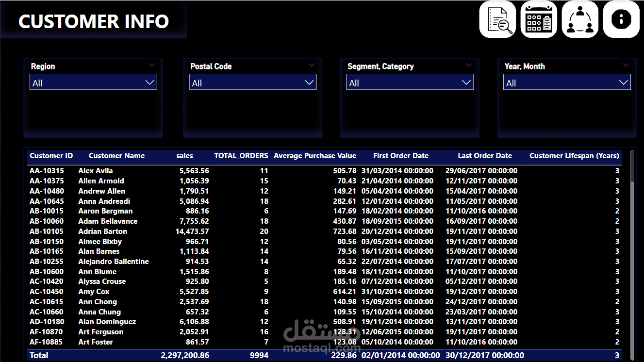The width and height of the screenshot is (644, 362).
Task: Click the Region slicer header chevron
Action: pos(152,65)
